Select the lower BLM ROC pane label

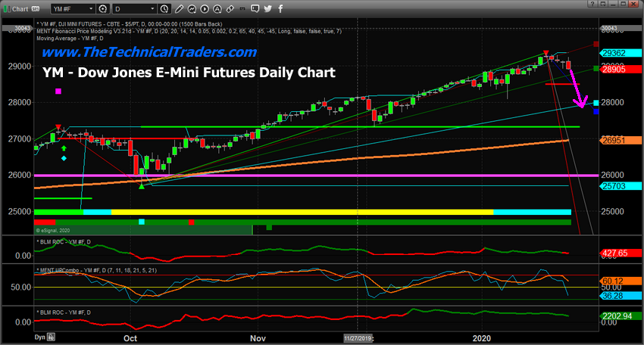64,312
